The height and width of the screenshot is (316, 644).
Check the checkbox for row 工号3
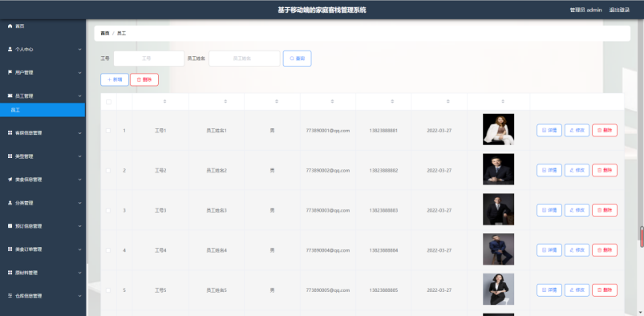tap(108, 210)
